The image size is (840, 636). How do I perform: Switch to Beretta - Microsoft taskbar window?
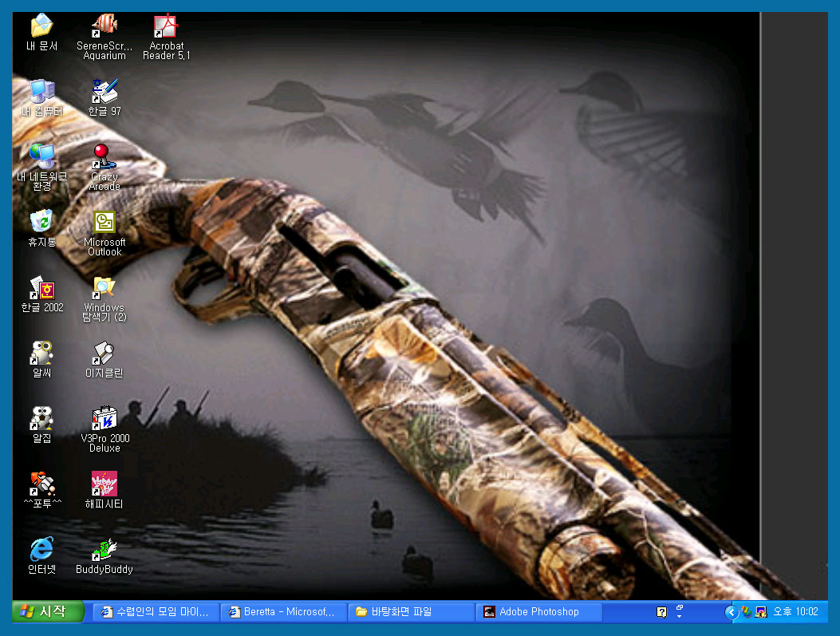pyautogui.click(x=283, y=612)
